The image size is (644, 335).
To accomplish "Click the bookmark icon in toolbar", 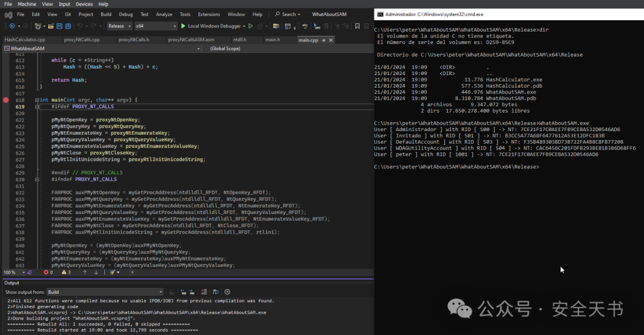I will pyautogui.click(x=357, y=26).
